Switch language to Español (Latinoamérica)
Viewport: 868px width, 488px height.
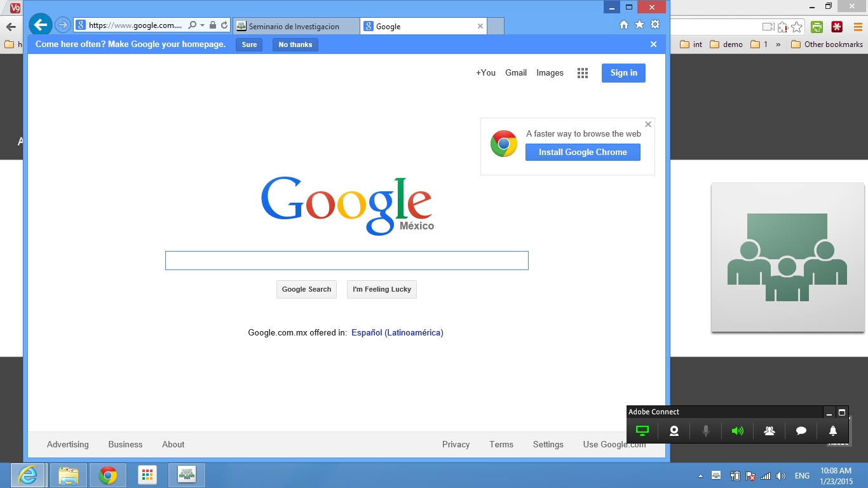397,333
